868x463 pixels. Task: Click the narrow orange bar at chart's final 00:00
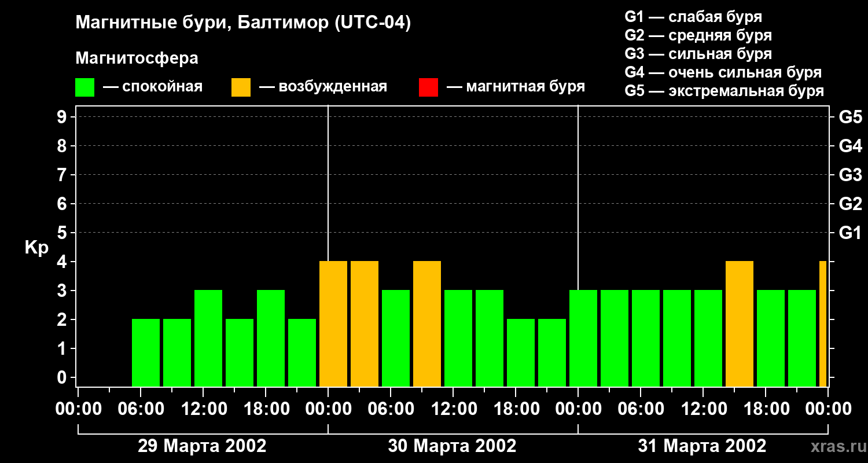[823, 324]
